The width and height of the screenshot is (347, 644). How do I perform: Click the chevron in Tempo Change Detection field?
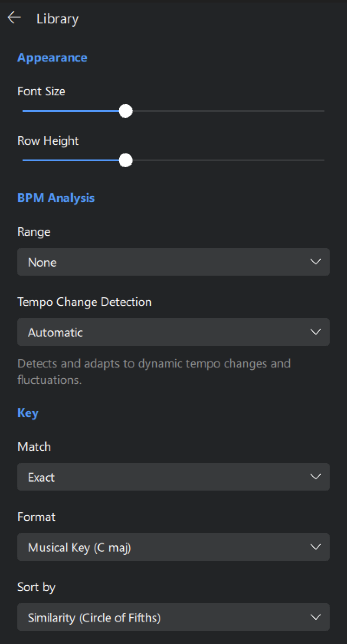click(316, 332)
